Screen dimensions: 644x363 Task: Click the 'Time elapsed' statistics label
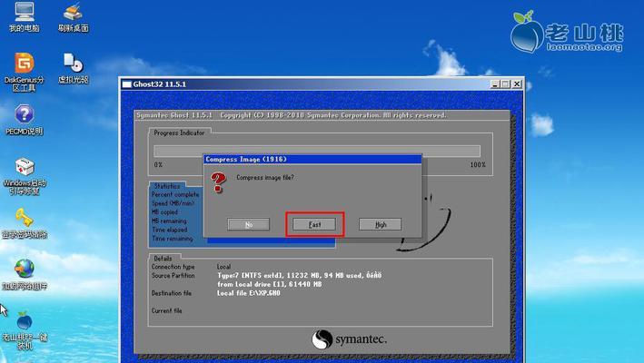[x=170, y=230]
